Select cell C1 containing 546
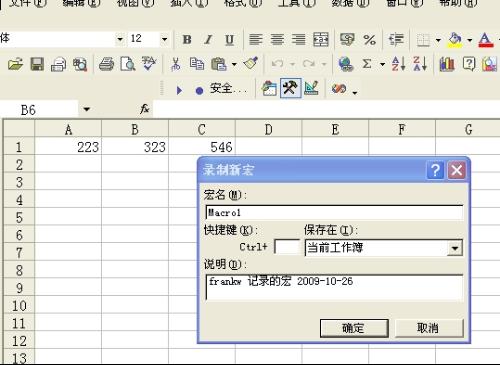Viewport: 500px width, 365px height. 202,147
